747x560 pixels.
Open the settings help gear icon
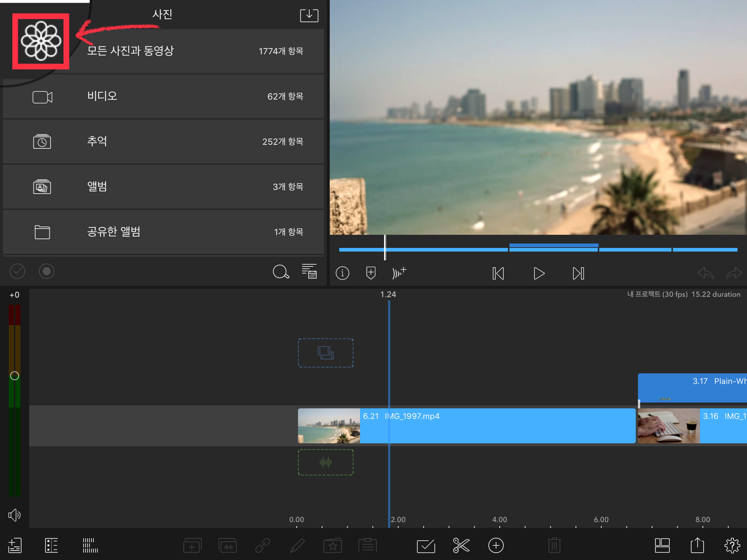(732, 545)
